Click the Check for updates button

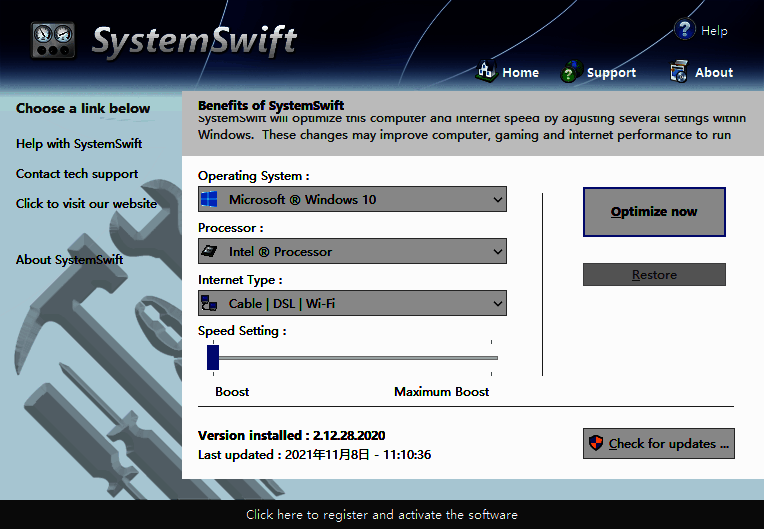659,443
